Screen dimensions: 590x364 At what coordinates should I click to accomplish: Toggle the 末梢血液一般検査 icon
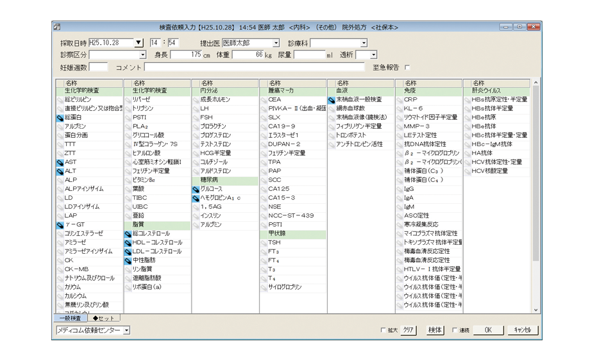[332, 100]
